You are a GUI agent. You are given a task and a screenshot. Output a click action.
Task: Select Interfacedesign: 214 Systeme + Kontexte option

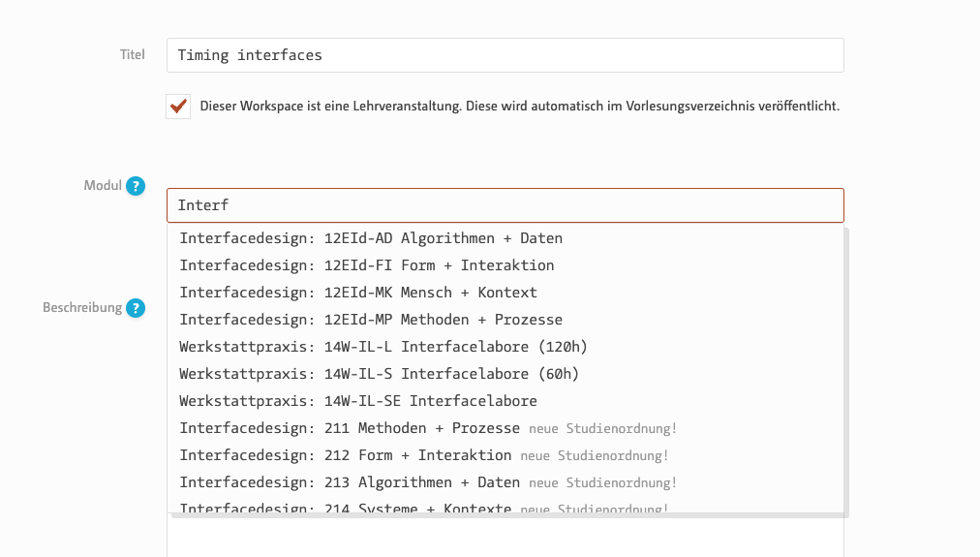point(505,505)
